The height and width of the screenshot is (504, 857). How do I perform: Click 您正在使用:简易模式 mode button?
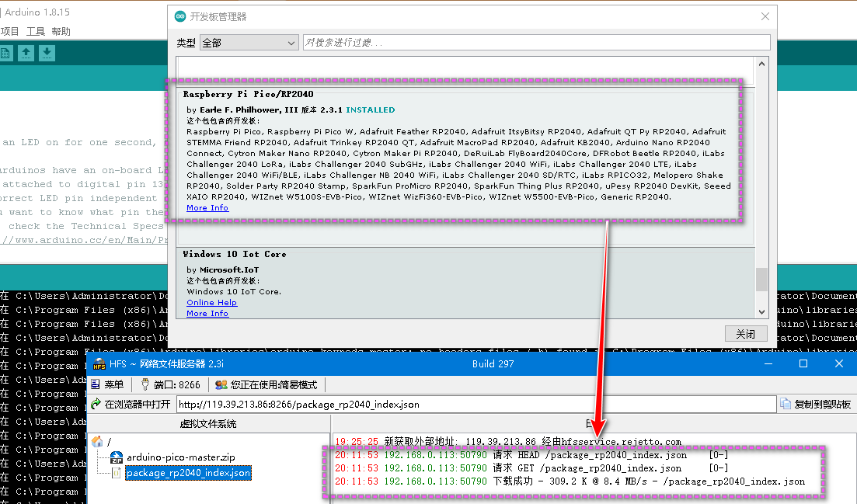(x=267, y=384)
